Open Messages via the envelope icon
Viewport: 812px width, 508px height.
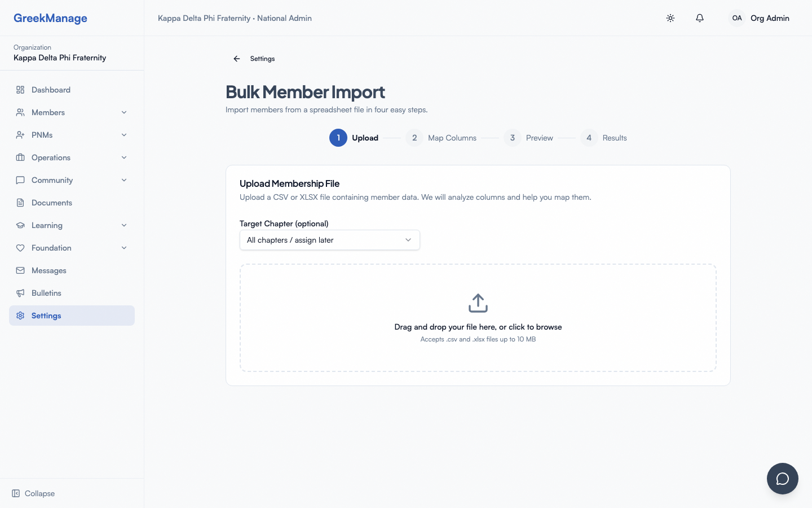pyautogui.click(x=20, y=270)
